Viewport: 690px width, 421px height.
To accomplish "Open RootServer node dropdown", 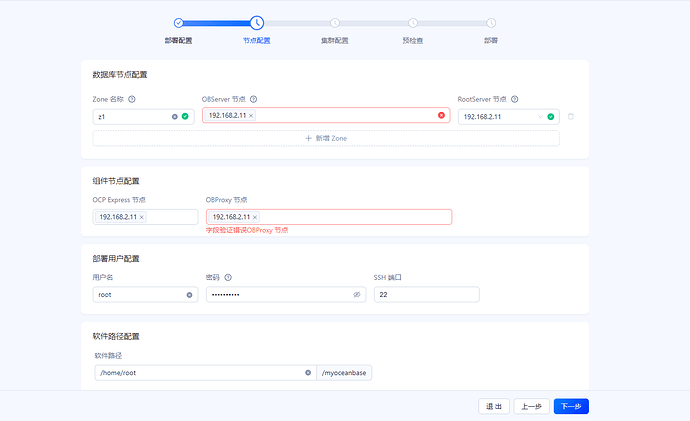I will pos(509,117).
